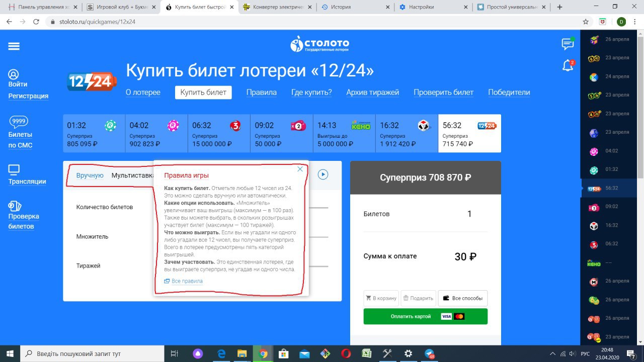Open the Трансляции monitor icon

pyautogui.click(x=14, y=170)
